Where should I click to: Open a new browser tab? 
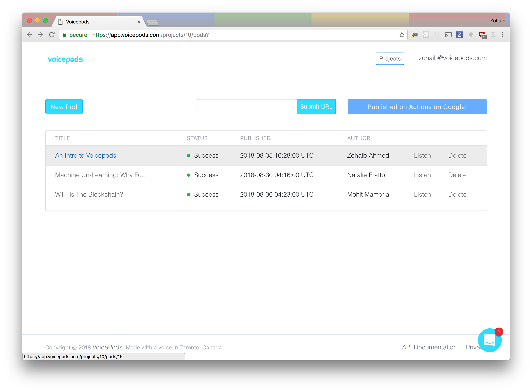click(153, 22)
